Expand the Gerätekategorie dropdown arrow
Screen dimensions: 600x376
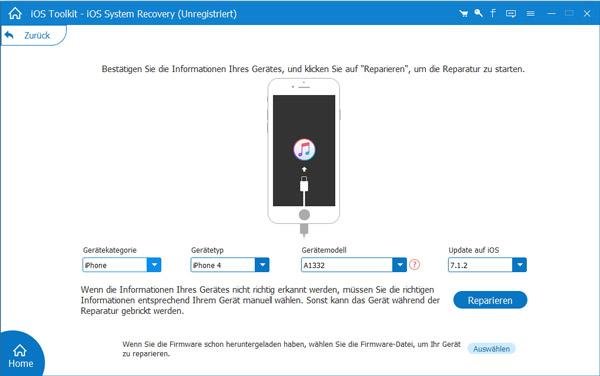coord(154,265)
